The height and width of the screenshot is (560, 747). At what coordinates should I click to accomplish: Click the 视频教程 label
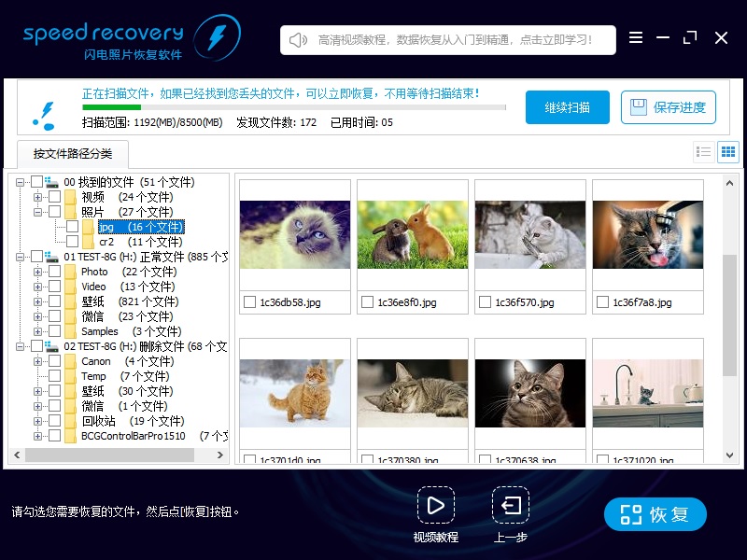(435, 538)
